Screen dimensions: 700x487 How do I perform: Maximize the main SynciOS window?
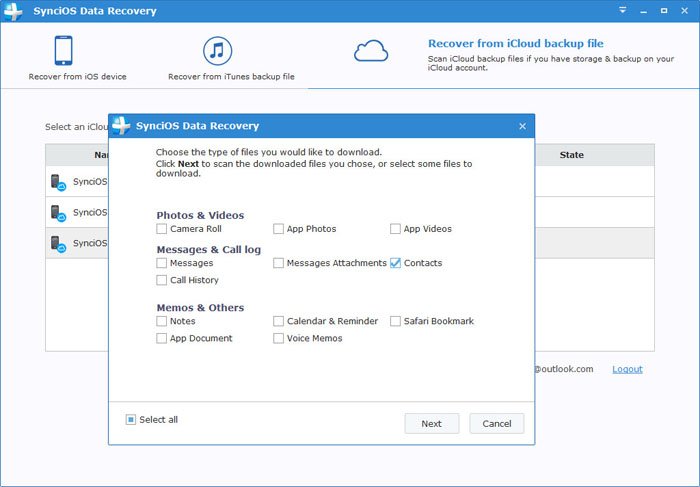[x=664, y=11]
